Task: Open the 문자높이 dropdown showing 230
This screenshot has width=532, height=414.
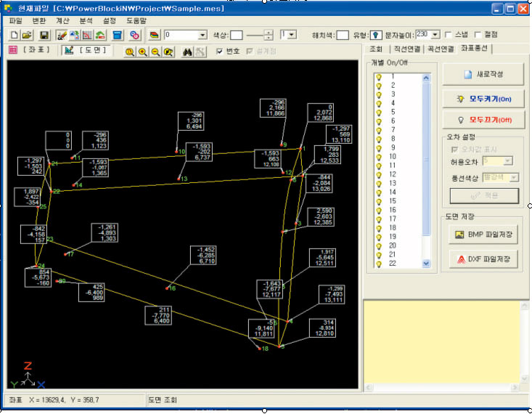Action: pos(435,34)
